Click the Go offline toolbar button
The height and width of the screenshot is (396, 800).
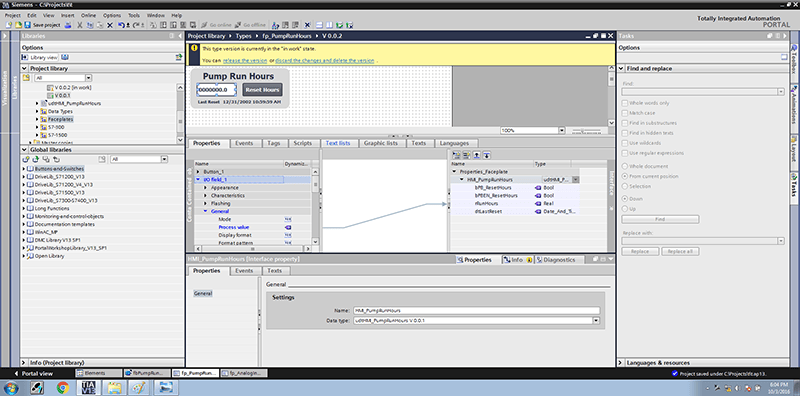tap(250, 24)
